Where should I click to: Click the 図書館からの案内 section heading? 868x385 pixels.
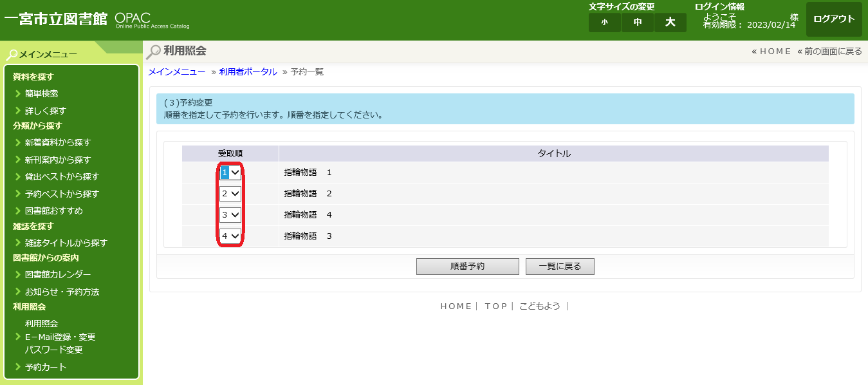pyautogui.click(x=46, y=258)
